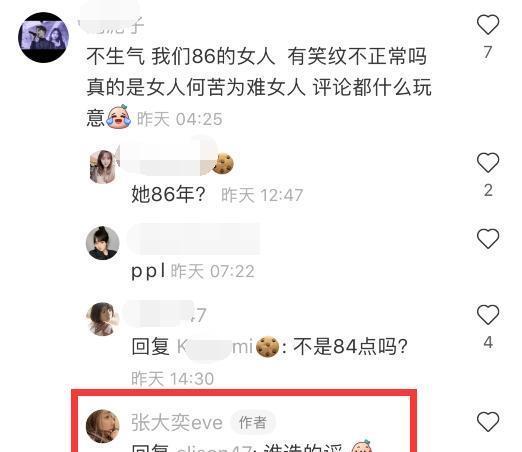Image resolution: width=522 pixels, height=452 pixels.
Task: Open avatar of the '84点' commenter
Action: pyautogui.click(x=102, y=319)
